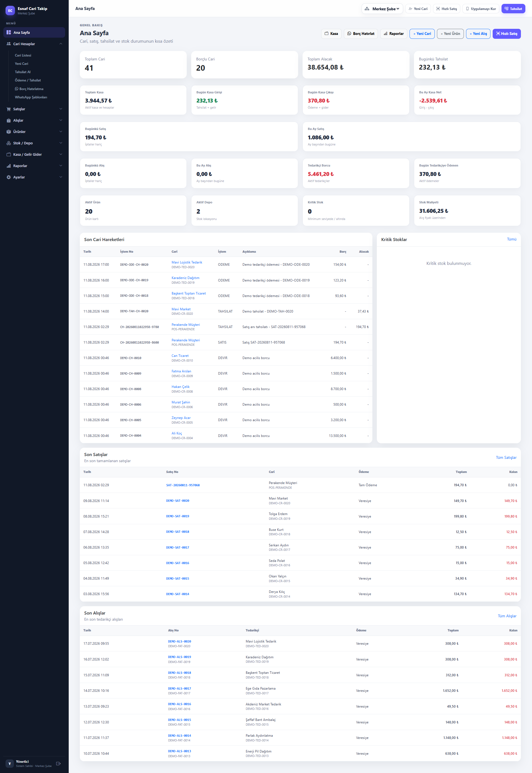The height and width of the screenshot is (773, 532).
Task: Select Borç Hatırlatma menu item
Action: pyautogui.click(x=29, y=89)
